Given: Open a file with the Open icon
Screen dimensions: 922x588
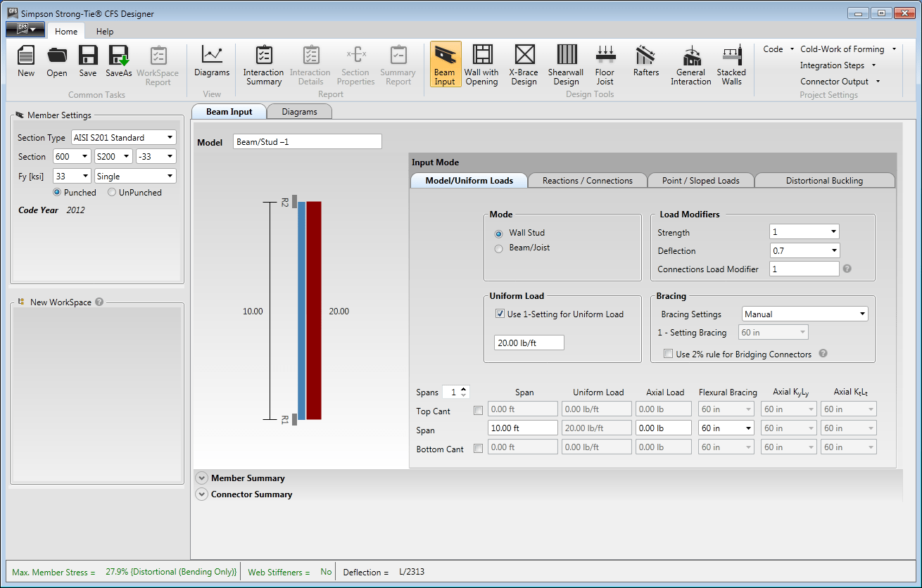Looking at the screenshot, I should [57, 62].
